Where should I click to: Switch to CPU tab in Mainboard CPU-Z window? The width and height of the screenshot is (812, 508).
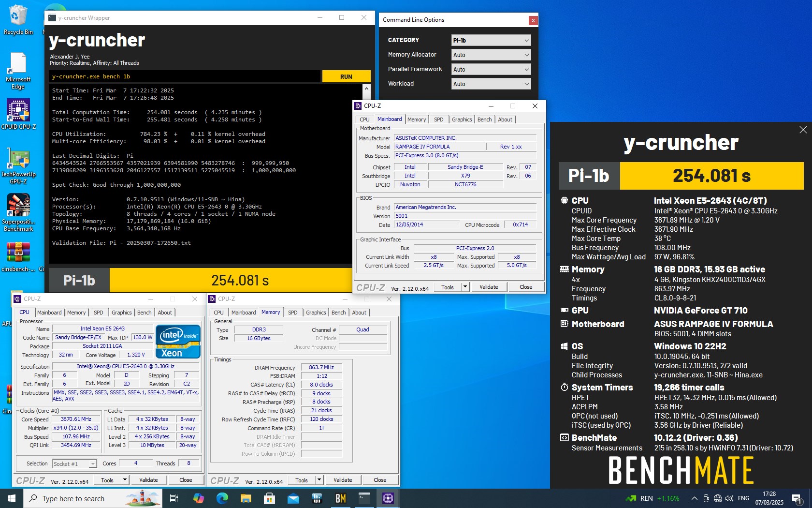coord(364,120)
